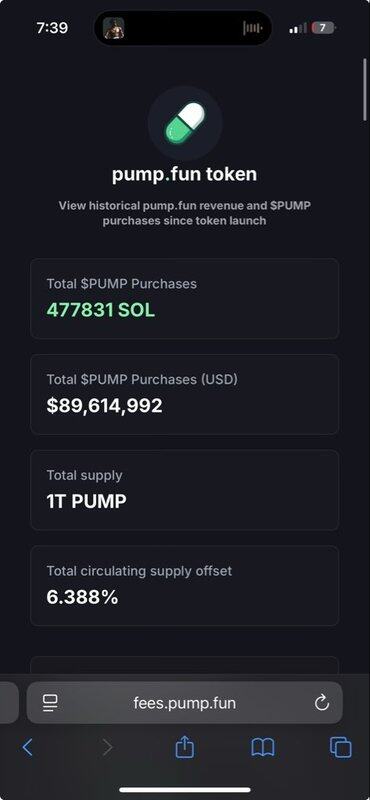Select the Total $PUMP Purchases SOL card

pyautogui.click(x=184, y=299)
